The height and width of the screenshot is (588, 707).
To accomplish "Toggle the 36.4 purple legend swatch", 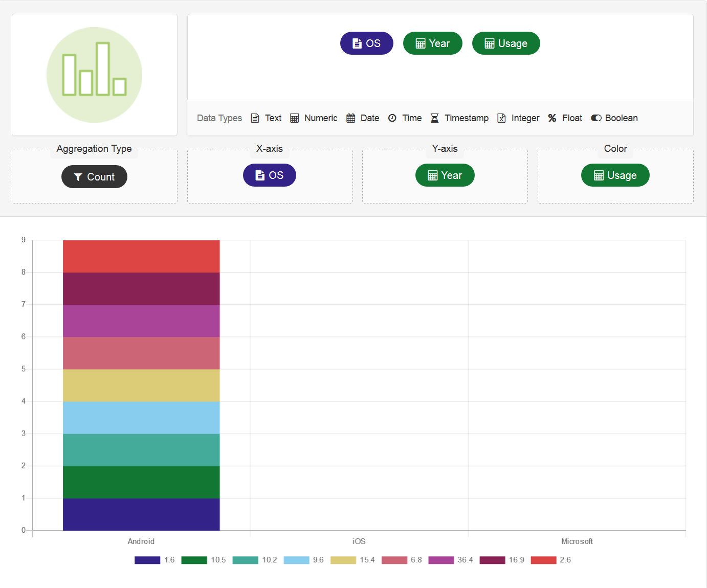I will click(441, 560).
